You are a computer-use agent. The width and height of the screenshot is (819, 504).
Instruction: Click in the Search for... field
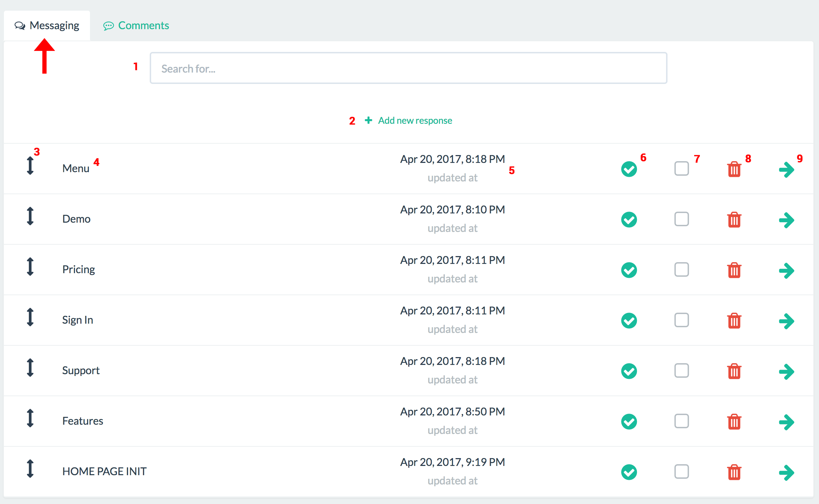point(408,68)
